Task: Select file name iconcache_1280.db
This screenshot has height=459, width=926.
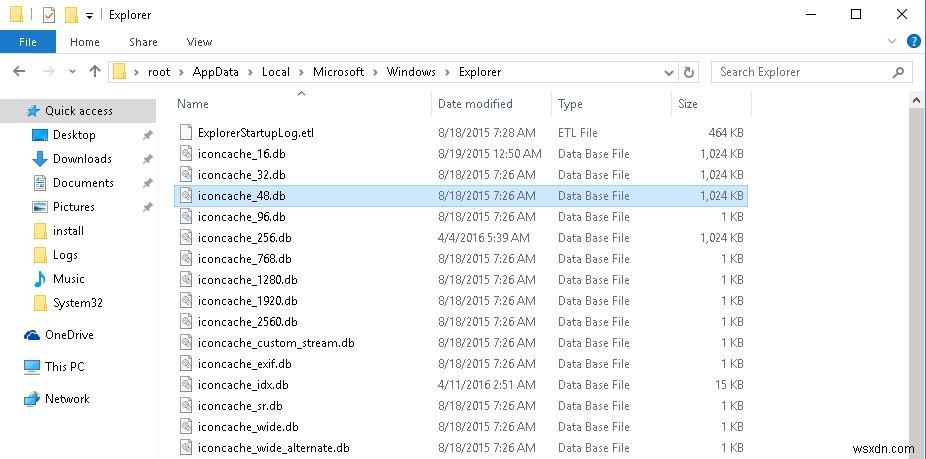Action: click(247, 280)
